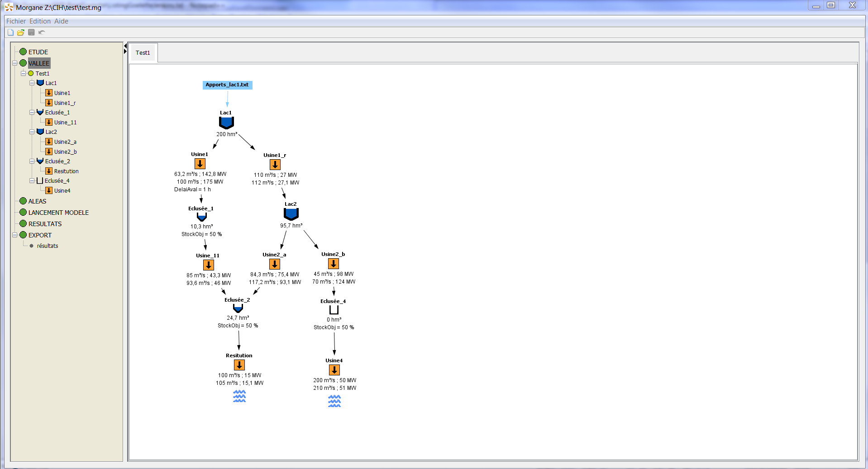Screen dimensions: 868x469
Task: Collapse the Eclusée_2 tree node
Action: pyautogui.click(x=32, y=161)
